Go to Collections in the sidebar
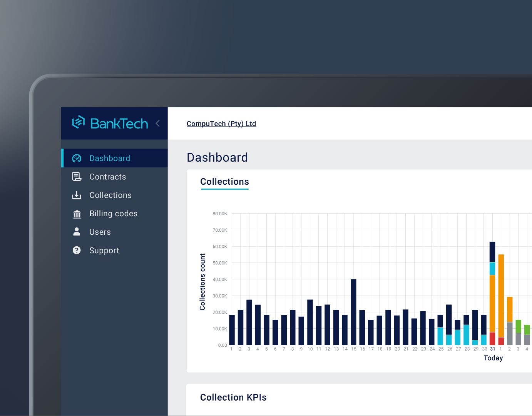Image resolution: width=532 pixels, height=416 pixels. coord(114,195)
